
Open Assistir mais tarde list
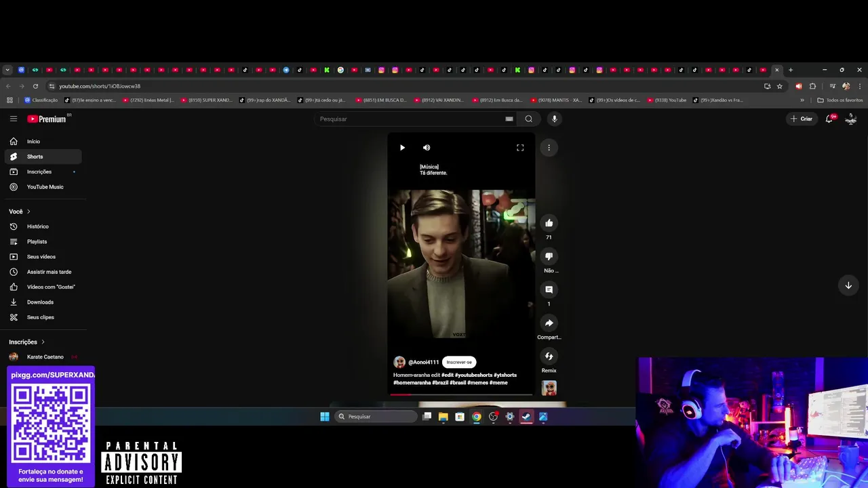pyautogui.click(x=43, y=272)
